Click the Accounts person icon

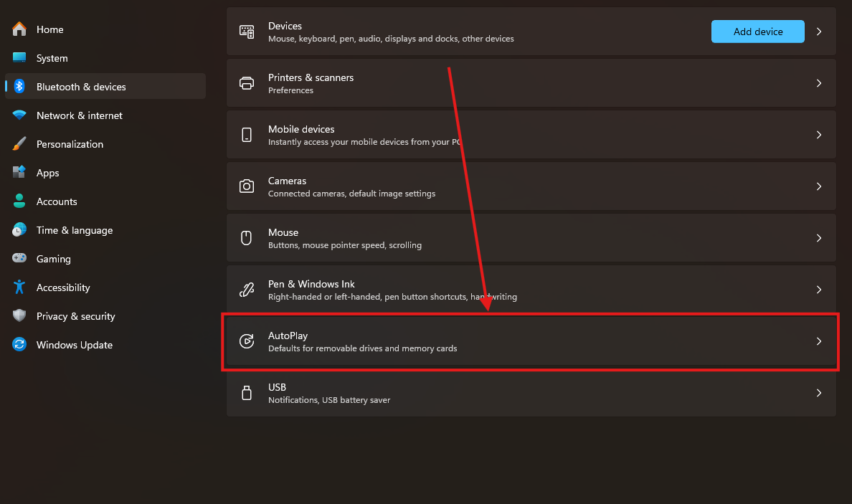[x=19, y=201]
